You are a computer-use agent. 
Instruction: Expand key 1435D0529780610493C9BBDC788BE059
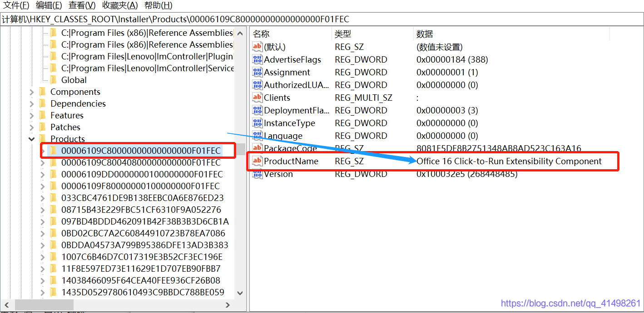(43, 292)
